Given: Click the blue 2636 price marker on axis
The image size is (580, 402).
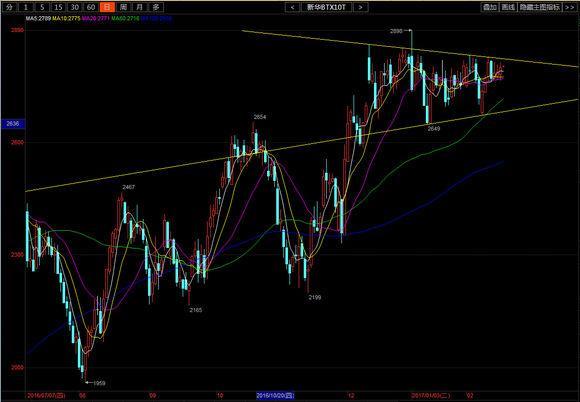Looking at the screenshot, I should [x=13, y=124].
